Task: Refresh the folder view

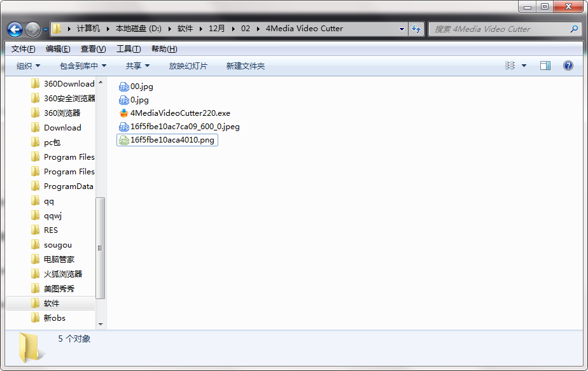Action: tap(416, 29)
